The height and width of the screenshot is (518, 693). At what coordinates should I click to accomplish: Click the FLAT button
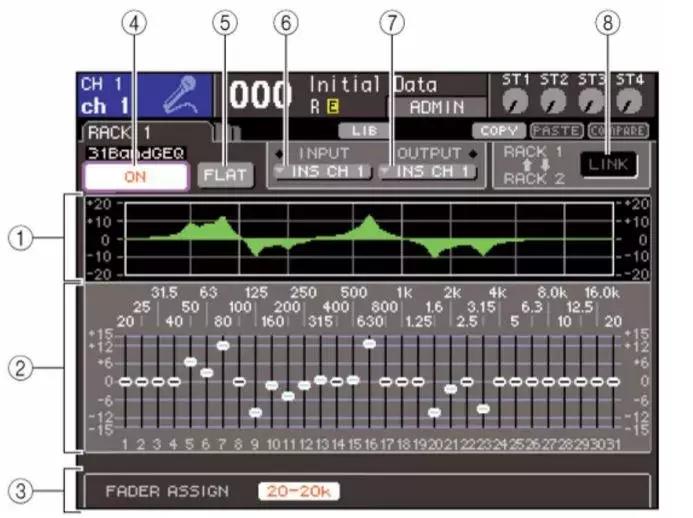[x=225, y=175]
